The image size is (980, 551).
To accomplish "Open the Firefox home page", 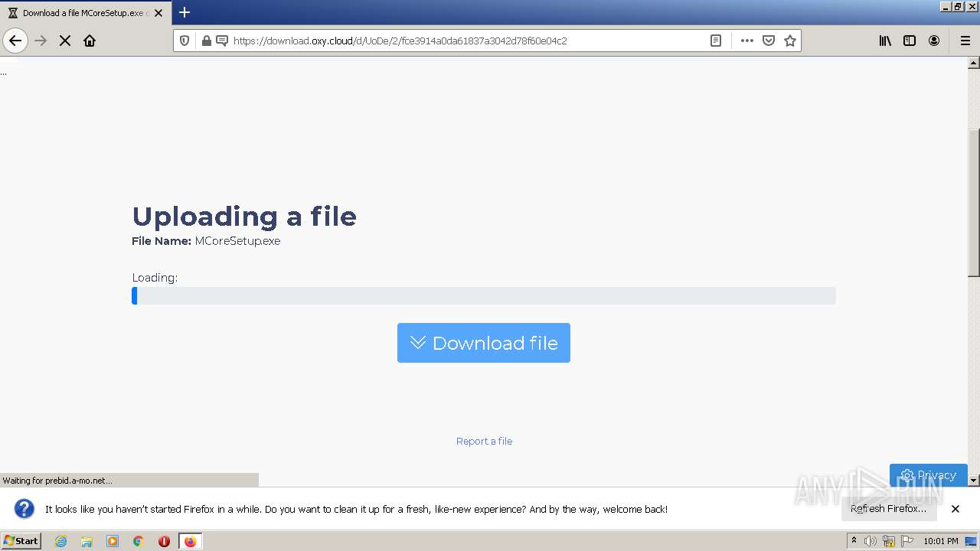I will coord(90,41).
